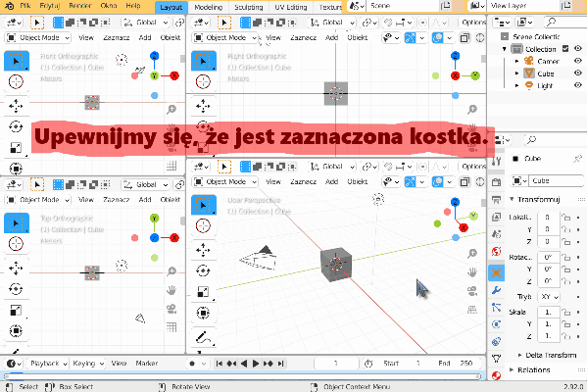587x392 pixels.
Task: Toggle camera view in the perspective viewport
Action: point(472,290)
